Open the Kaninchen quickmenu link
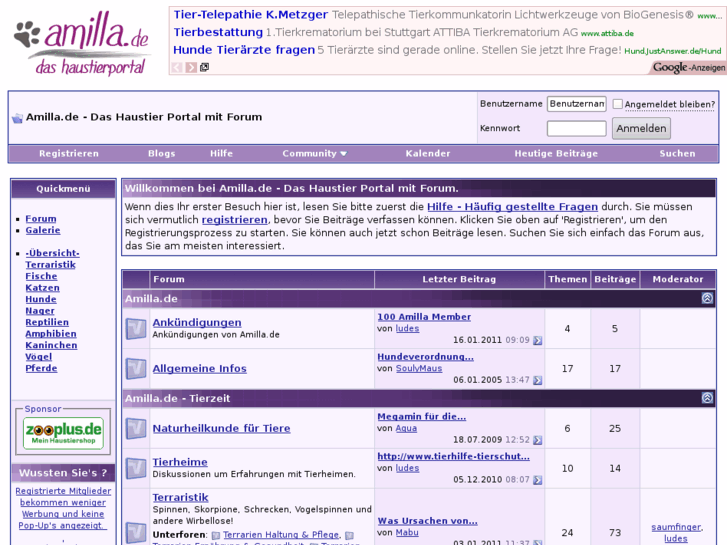 point(51,346)
